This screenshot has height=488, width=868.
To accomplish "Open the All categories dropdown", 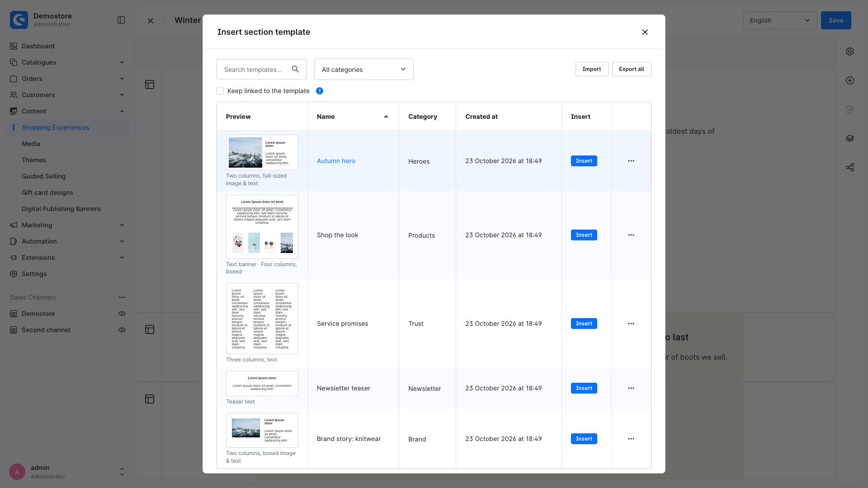I will point(364,69).
